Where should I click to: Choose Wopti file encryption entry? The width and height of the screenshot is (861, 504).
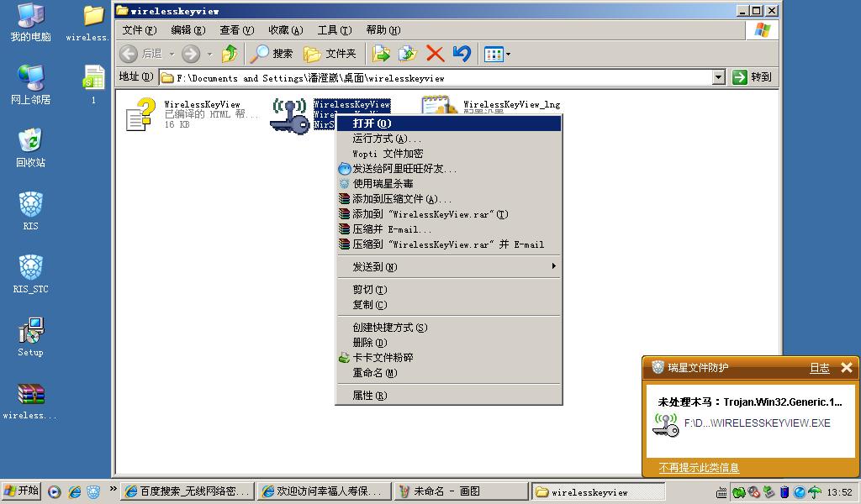coord(449,154)
